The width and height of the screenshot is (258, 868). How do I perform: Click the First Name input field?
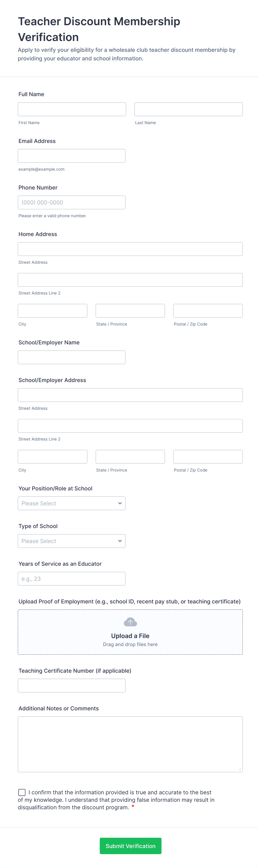pyautogui.click(x=72, y=109)
